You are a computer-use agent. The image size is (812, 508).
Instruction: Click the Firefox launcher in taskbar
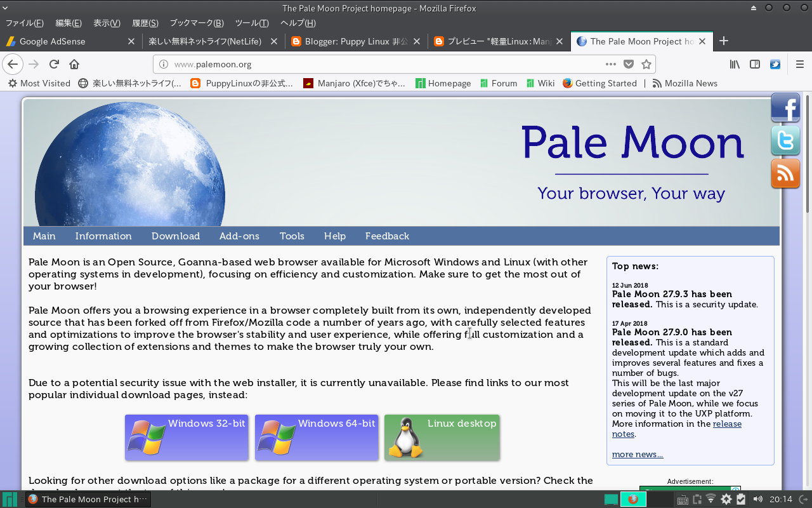pyautogui.click(x=632, y=499)
